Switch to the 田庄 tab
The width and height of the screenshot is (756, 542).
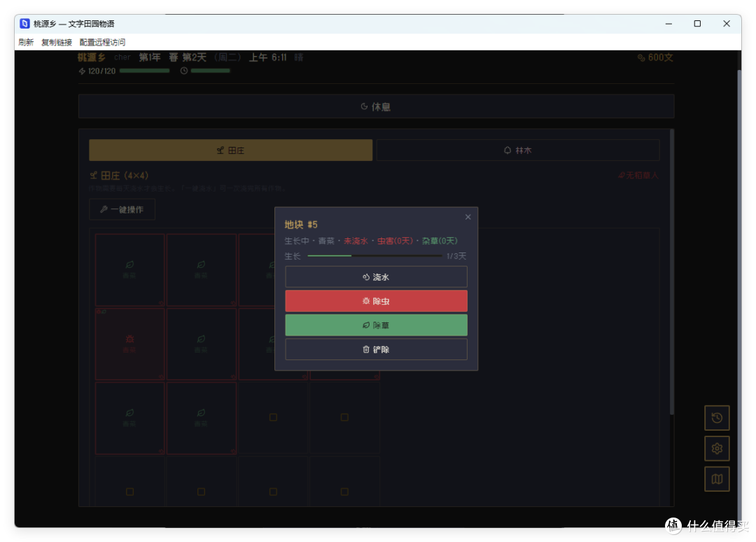pos(230,150)
